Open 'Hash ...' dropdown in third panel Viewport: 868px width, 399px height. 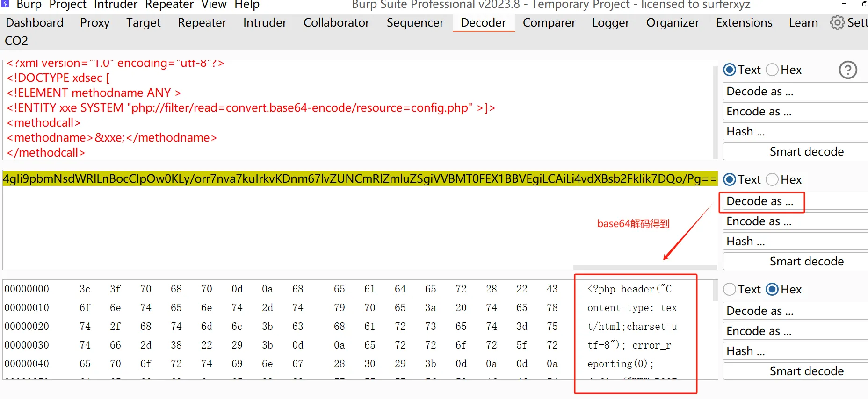tap(796, 351)
